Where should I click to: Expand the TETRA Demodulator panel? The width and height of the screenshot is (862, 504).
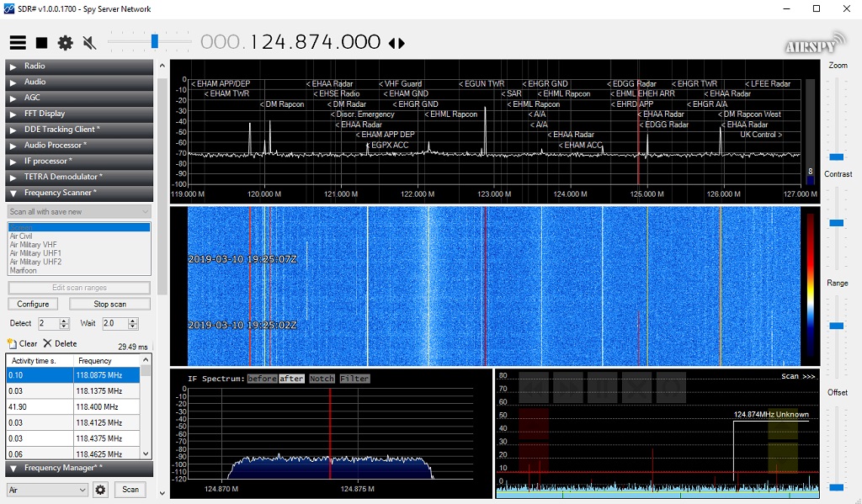(79, 177)
